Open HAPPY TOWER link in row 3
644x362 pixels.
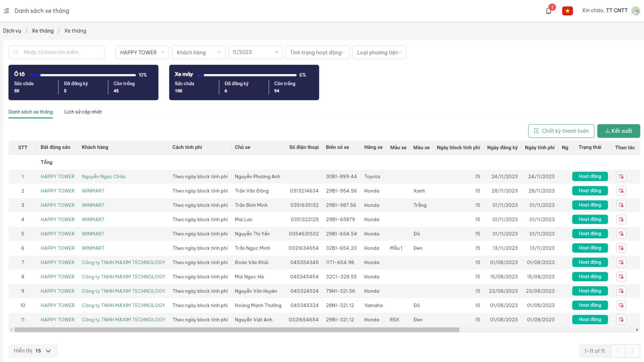click(x=58, y=205)
